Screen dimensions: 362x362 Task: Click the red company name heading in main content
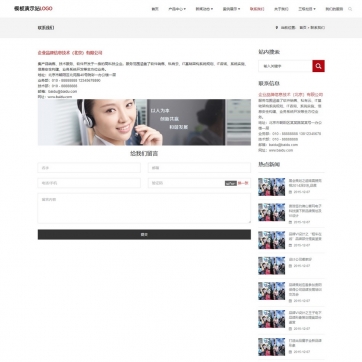point(70,53)
